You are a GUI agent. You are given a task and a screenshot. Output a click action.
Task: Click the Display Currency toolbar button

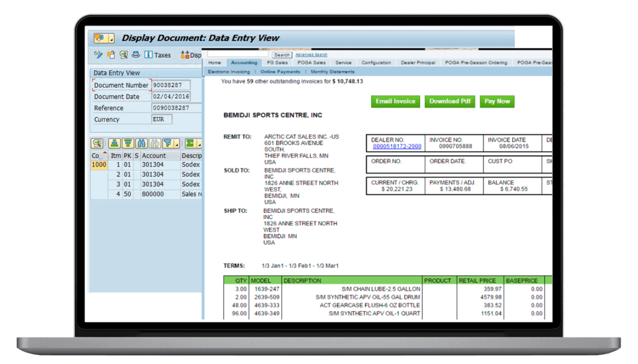191,55
